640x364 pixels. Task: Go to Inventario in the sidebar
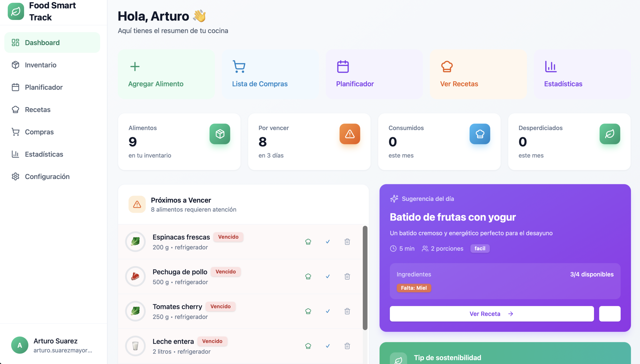tap(40, 65)
